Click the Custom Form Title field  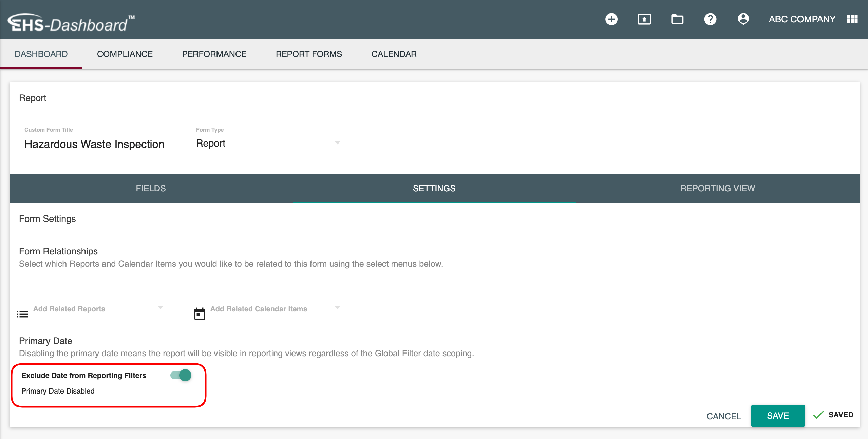[102, 144]
